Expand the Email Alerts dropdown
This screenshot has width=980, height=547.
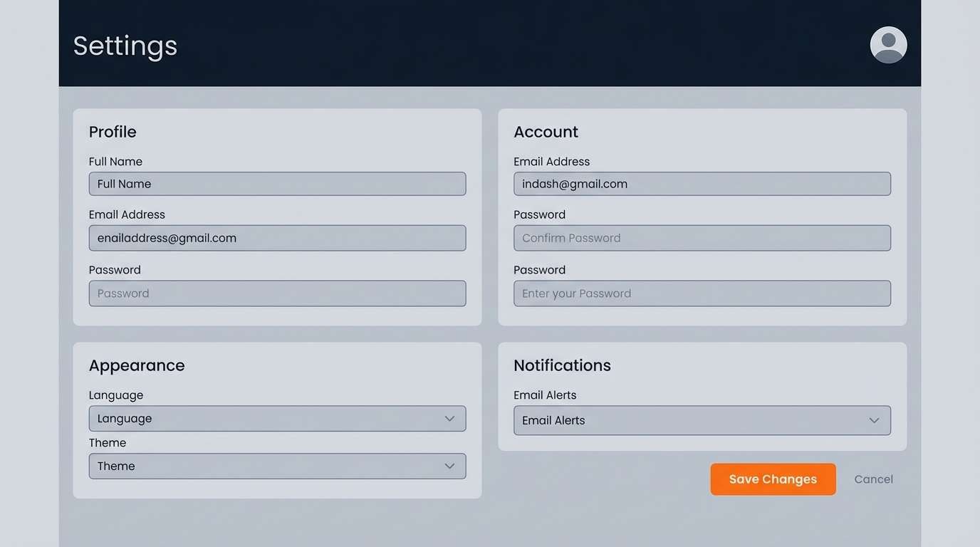click(702, 420)
